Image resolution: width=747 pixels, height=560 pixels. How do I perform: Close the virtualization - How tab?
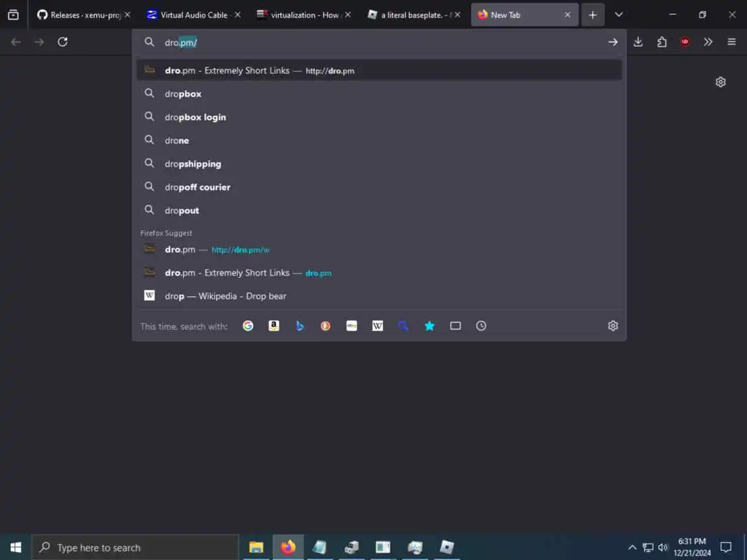tap(348, 15)
